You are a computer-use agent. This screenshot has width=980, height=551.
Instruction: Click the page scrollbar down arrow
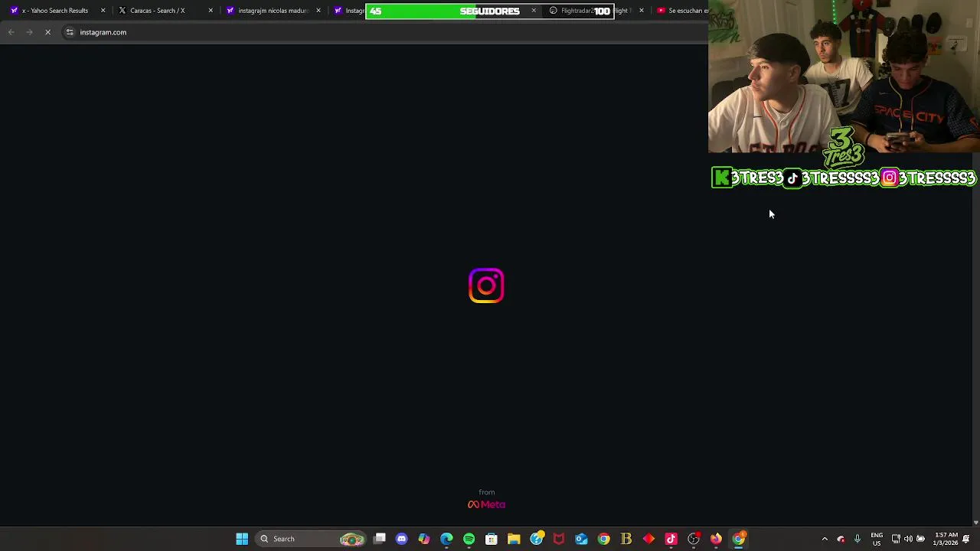pyautogui.click(x=975, y=523)
